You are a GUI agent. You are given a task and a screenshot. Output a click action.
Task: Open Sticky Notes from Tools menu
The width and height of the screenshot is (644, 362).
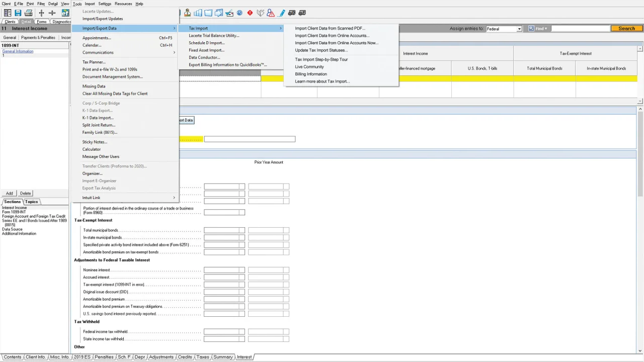pyautogui.click(x=95, y=142)
